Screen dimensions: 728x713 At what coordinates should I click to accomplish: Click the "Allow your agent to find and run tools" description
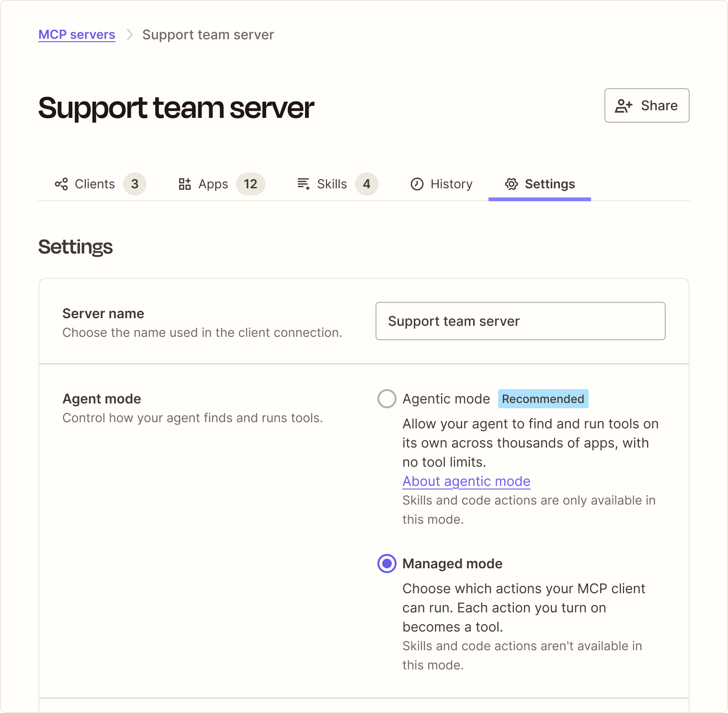(531, 443)
